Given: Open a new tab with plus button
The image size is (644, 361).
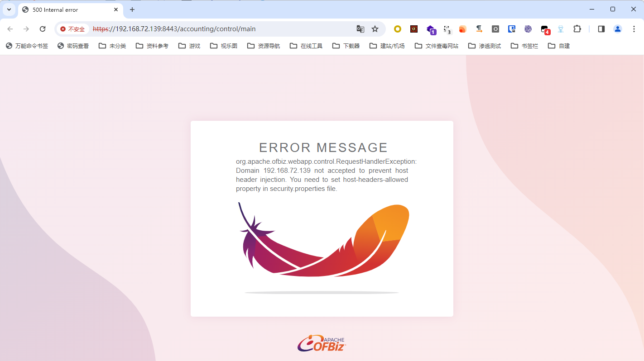Looking at the screenshot, I should pos(132,9).
